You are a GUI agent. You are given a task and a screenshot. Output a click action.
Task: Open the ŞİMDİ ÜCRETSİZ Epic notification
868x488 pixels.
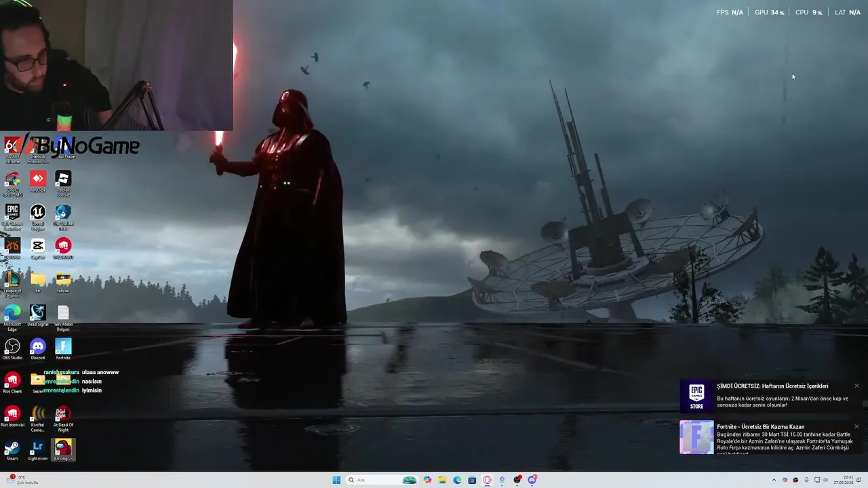coord(770,396)
